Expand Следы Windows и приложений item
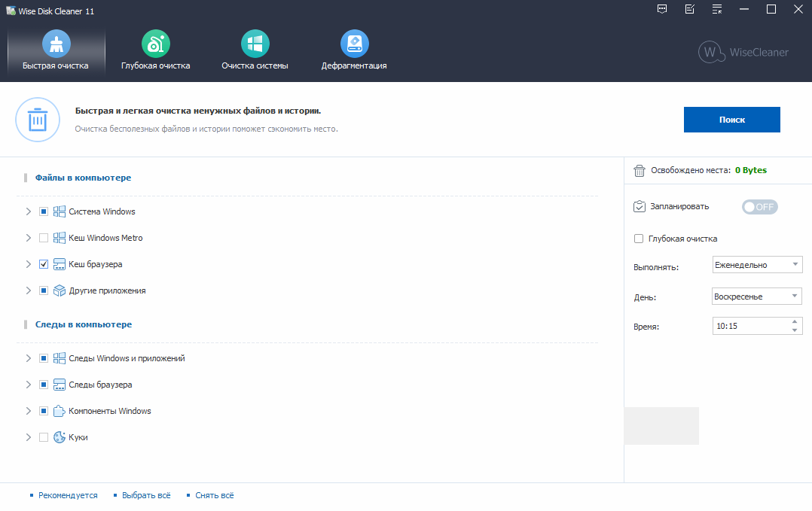 29,358
